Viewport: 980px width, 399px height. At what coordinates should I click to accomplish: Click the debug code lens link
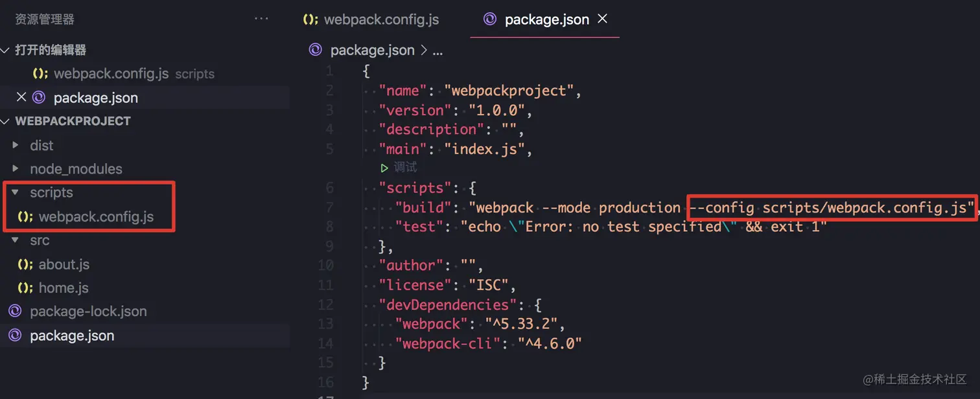click(x=406, y=168)
